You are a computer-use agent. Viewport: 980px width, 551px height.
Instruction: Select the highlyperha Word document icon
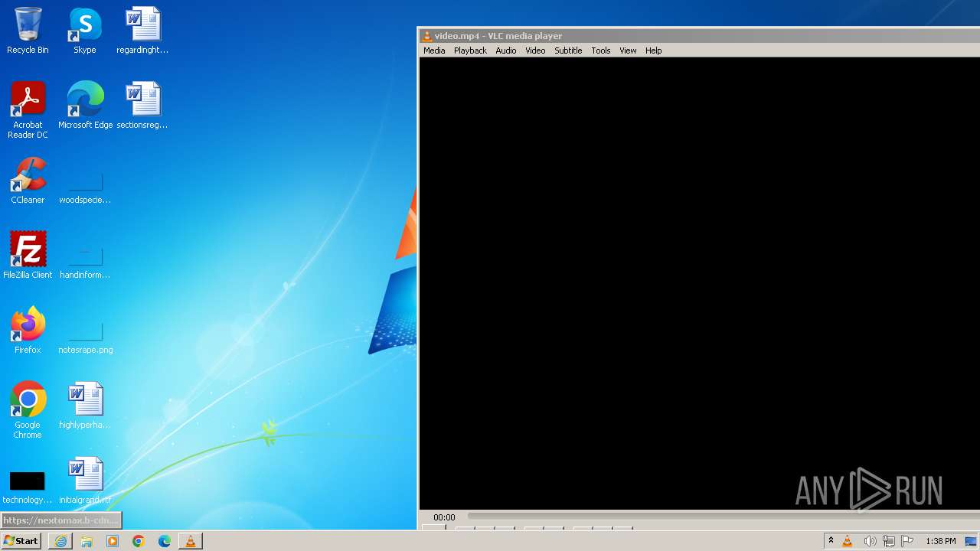tap(85, 406)
